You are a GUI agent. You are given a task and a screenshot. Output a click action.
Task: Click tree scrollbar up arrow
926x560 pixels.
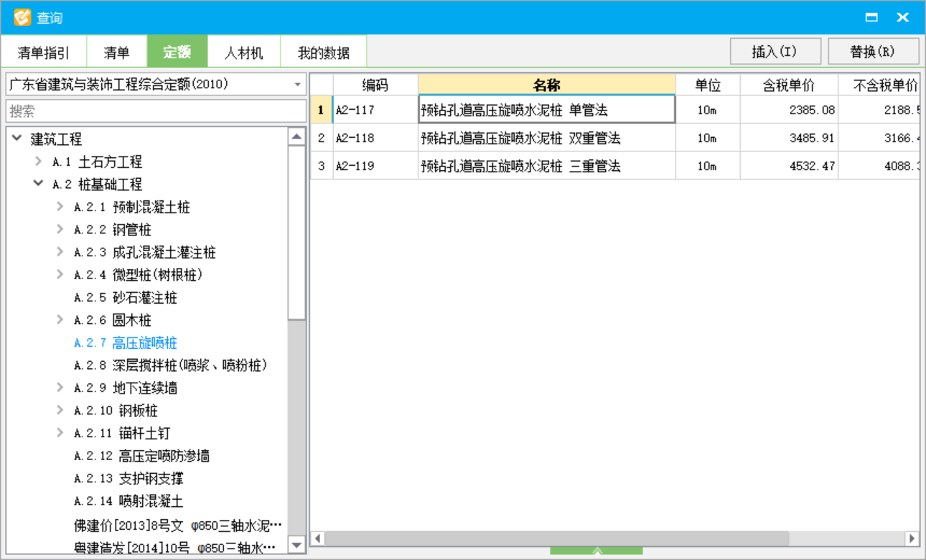pos(296,136)
